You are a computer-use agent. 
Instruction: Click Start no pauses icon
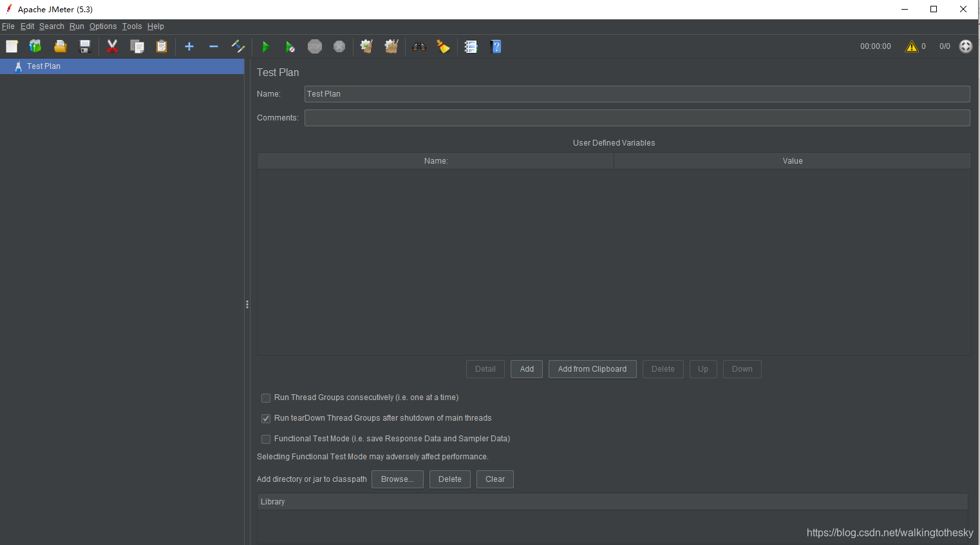[x=290, y=46]
